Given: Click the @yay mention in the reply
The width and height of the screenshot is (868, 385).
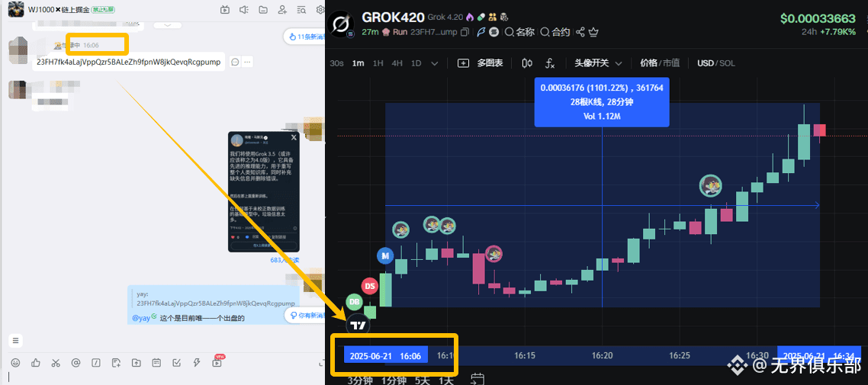Looking at the screenshot, I should click(x=141, y=318).
